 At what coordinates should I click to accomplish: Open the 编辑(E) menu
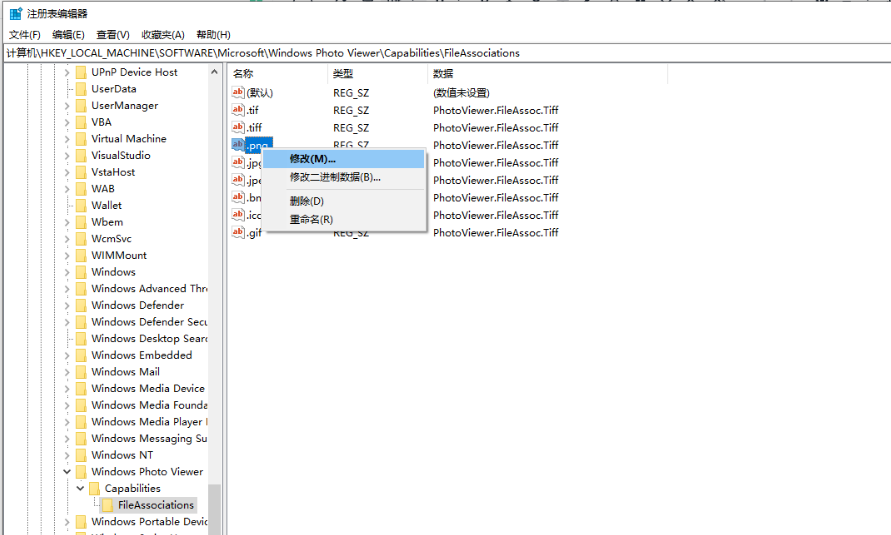68,35
